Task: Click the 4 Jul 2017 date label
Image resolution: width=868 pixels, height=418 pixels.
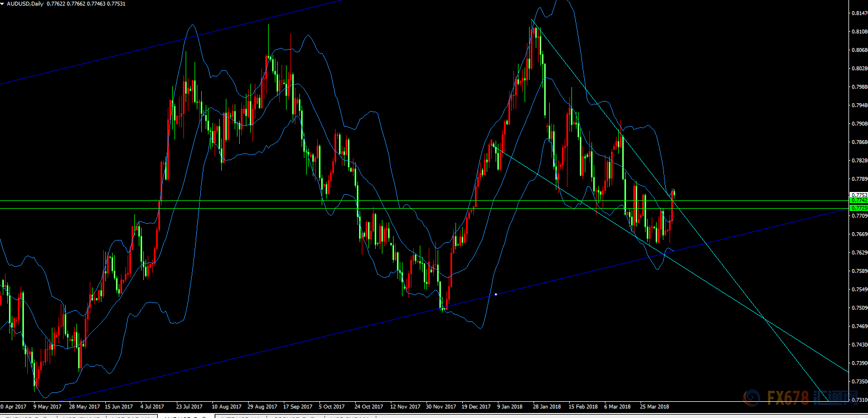Action: point(153,407)
